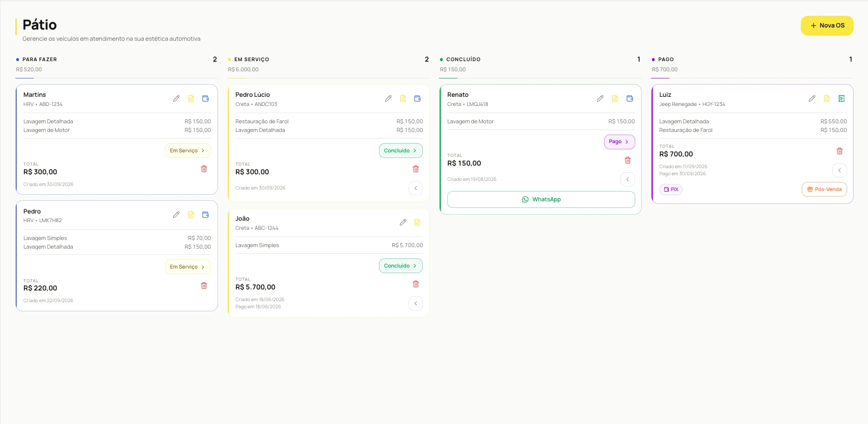The width and height of the screenshot is (868, 424).
Task: Open notes icon on Luiz card
Action: (827, 98)
